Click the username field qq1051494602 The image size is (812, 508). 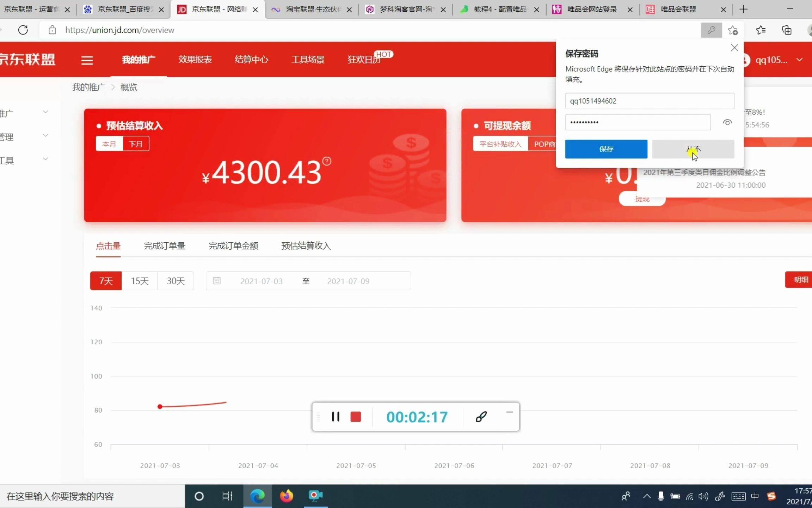(650, 101)
